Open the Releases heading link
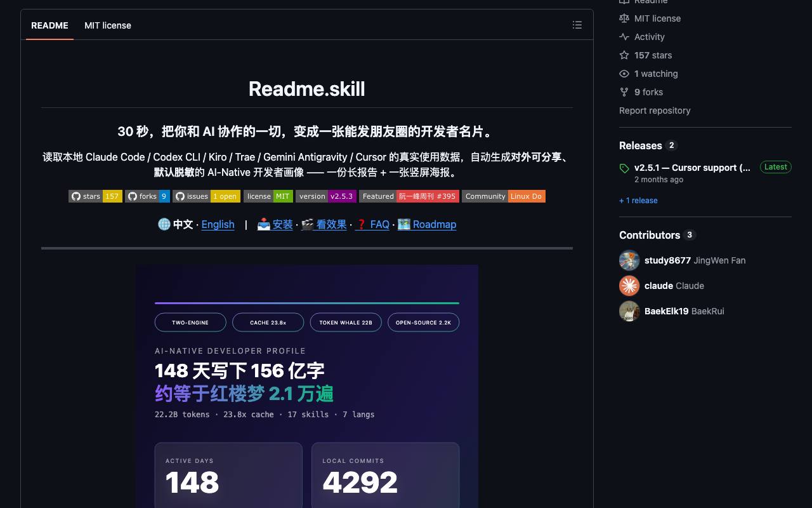812x508 pixels. pyautogui.click(x=648, y=145)
